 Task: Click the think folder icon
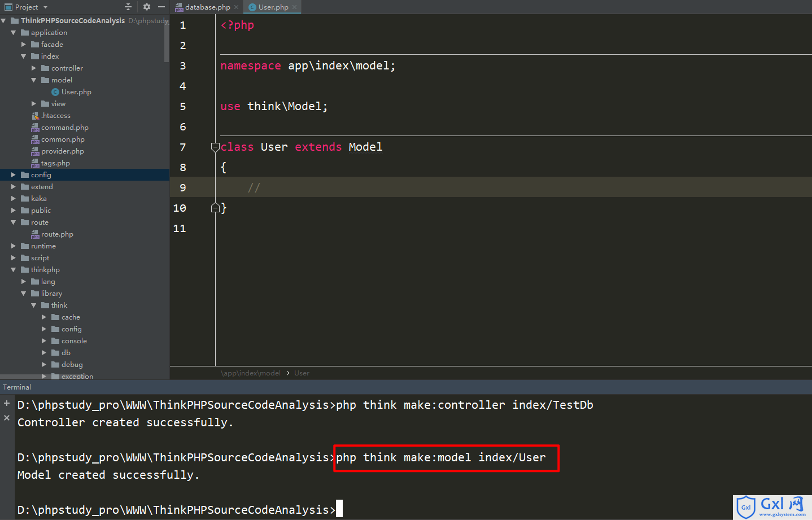45,305
